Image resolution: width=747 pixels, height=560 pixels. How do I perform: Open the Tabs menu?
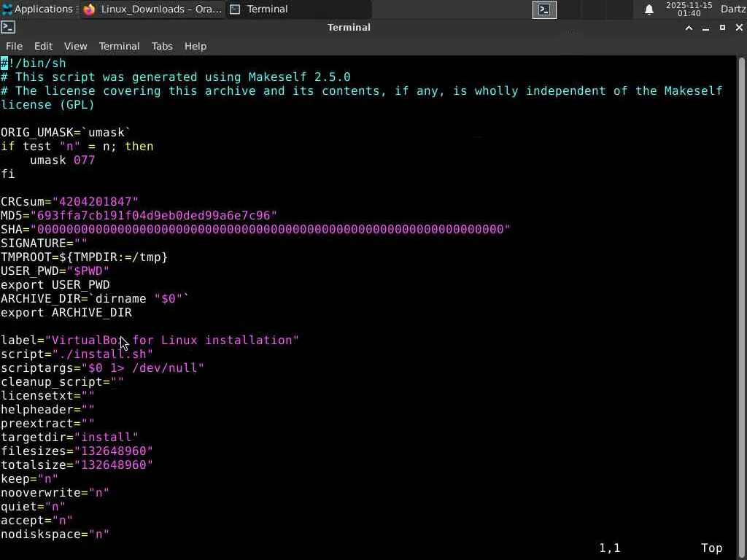click(x=162, y=46)
